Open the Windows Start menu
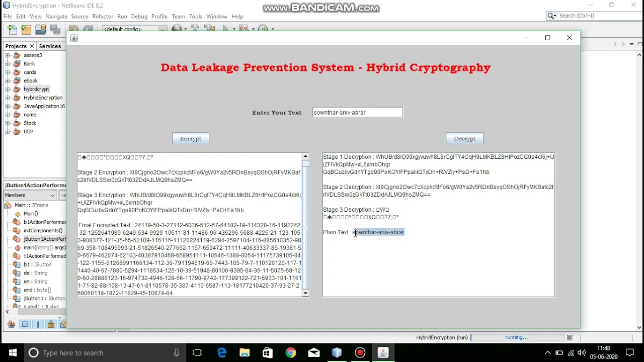 tap(12, 353)
